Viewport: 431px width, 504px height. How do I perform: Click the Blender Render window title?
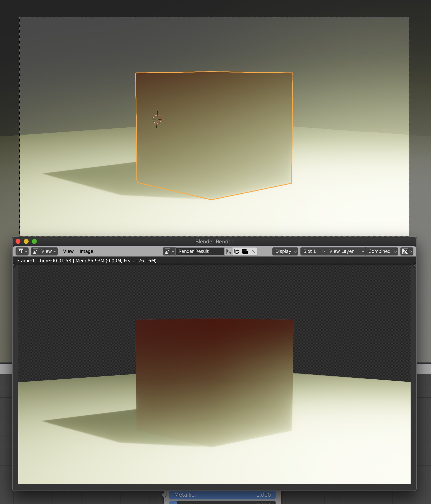pos(214,242)
